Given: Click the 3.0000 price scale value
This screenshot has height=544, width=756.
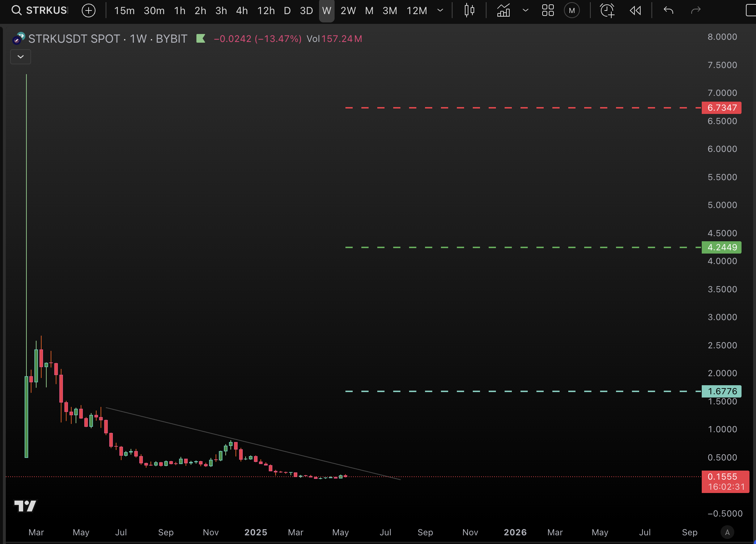Looking at the screenshot, I should [x=722, y=317].
